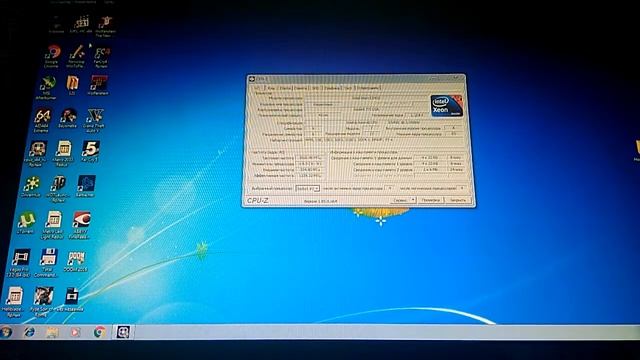Screen dimensions: 640x360
Task: Switch to the Кэш tab in CPU-Z
Action: (271, 88)
